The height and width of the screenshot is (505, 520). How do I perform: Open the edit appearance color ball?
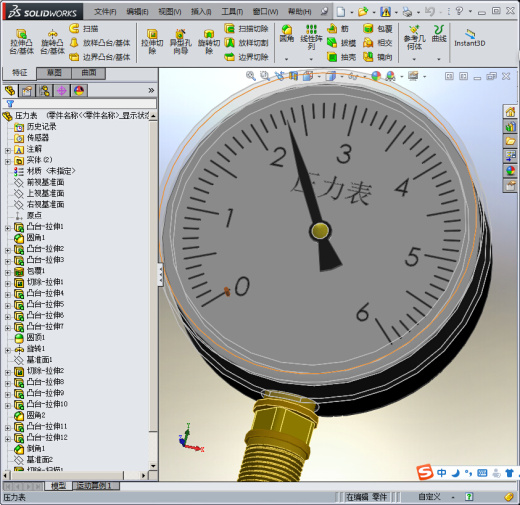tap(376, 76)
